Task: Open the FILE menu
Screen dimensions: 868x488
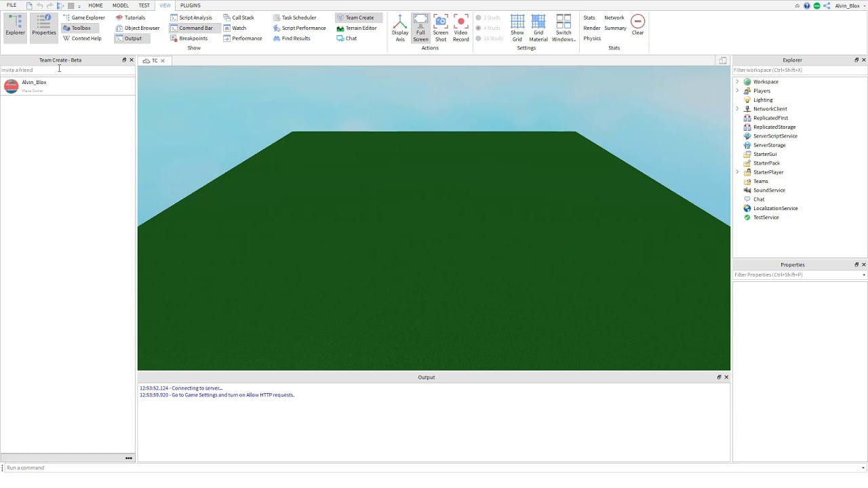Action: click(x=12, y=5)
